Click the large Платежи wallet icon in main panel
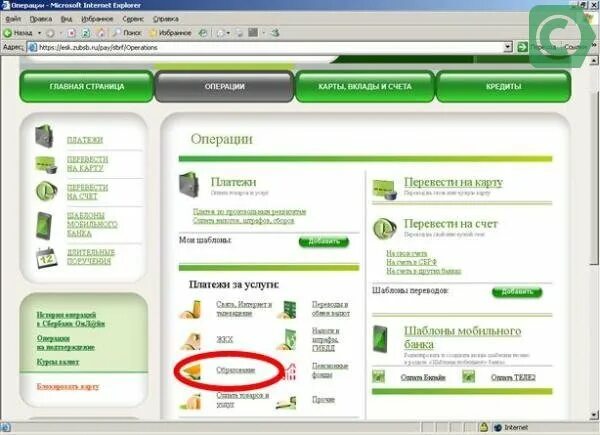The height and width of the screenshot is (435, 600). pos(189,185)
